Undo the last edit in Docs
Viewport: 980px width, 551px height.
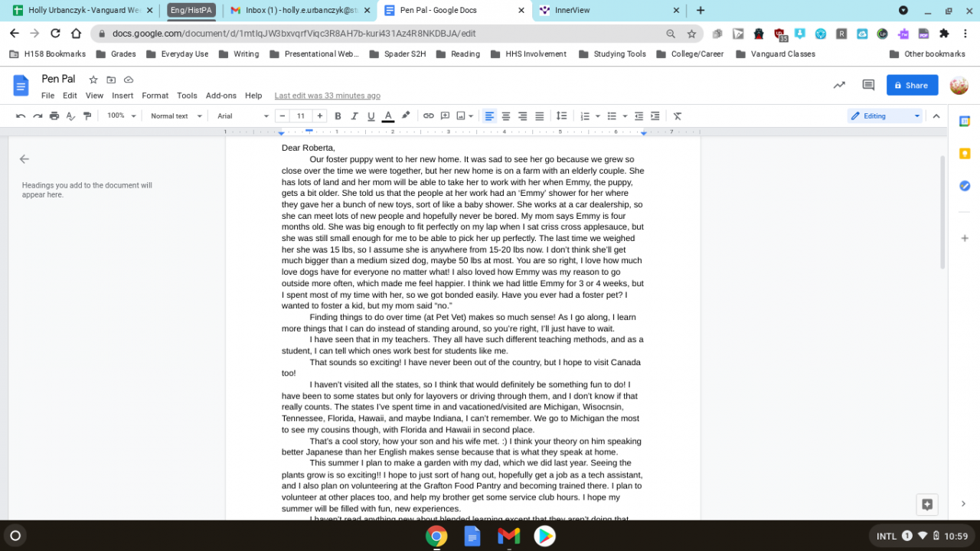(21, 116)
